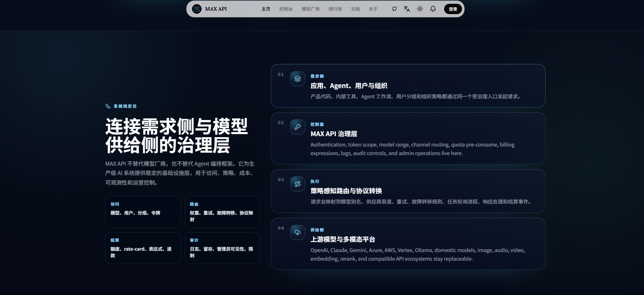The height and width of the screenshot is (295, 644).
Task: Open the language translation switcher icon
Action: pyautogui.click(x=407, y=9)
